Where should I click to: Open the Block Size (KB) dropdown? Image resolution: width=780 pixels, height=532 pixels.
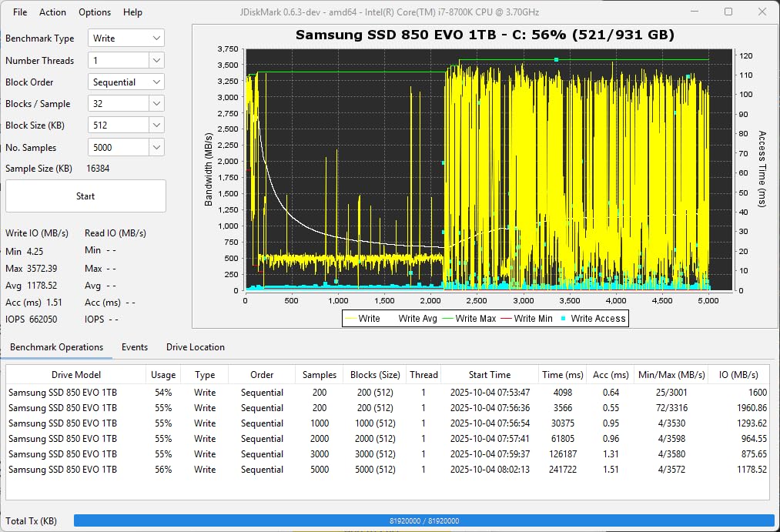126,124
